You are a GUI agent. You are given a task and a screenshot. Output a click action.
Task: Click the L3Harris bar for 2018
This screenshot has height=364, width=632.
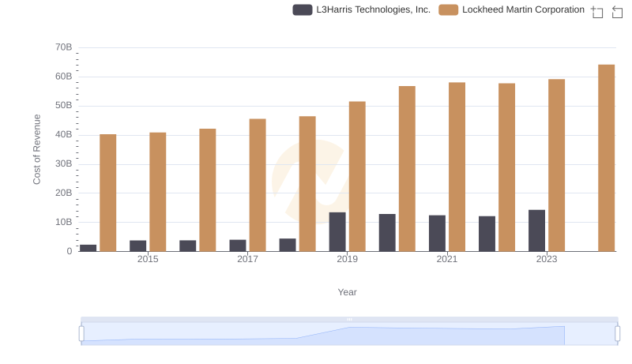click(288, 245)
